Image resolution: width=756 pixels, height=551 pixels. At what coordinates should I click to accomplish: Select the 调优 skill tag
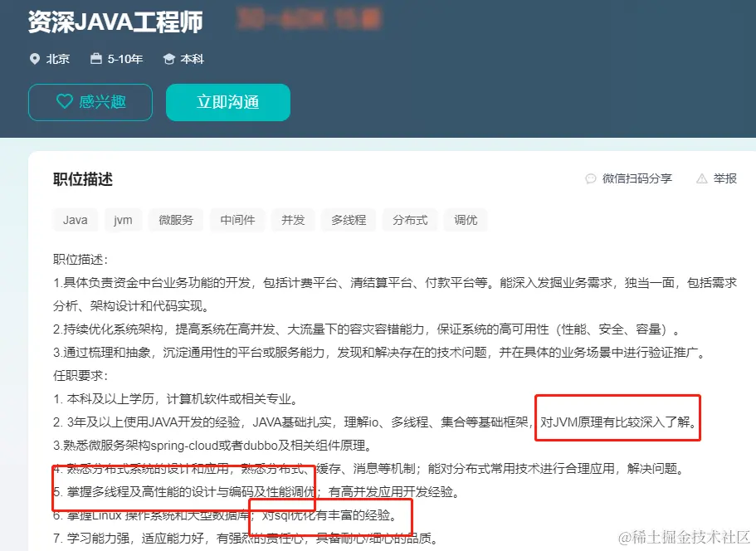point(466,220)
